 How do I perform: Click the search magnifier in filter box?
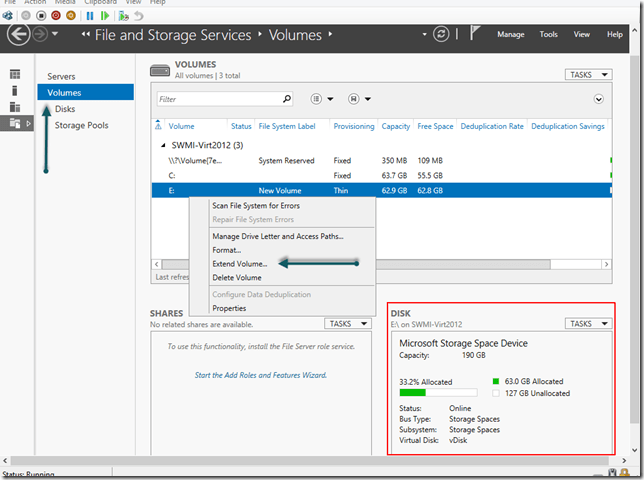pos(287,99)
